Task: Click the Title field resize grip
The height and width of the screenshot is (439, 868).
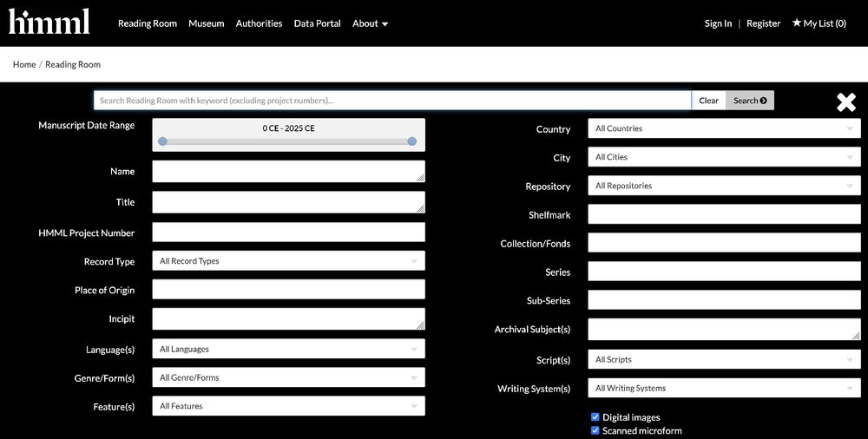Action: click(x=421, y=209)
